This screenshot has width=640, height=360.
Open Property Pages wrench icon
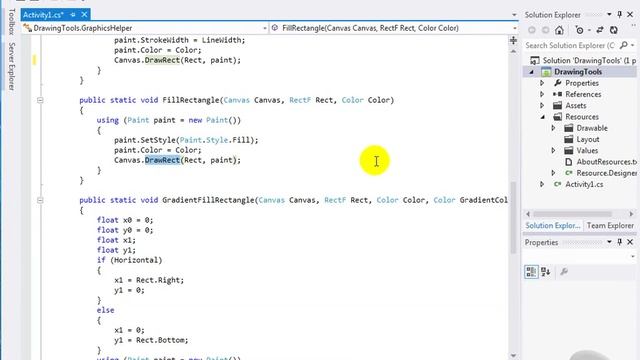click(564, 271)
